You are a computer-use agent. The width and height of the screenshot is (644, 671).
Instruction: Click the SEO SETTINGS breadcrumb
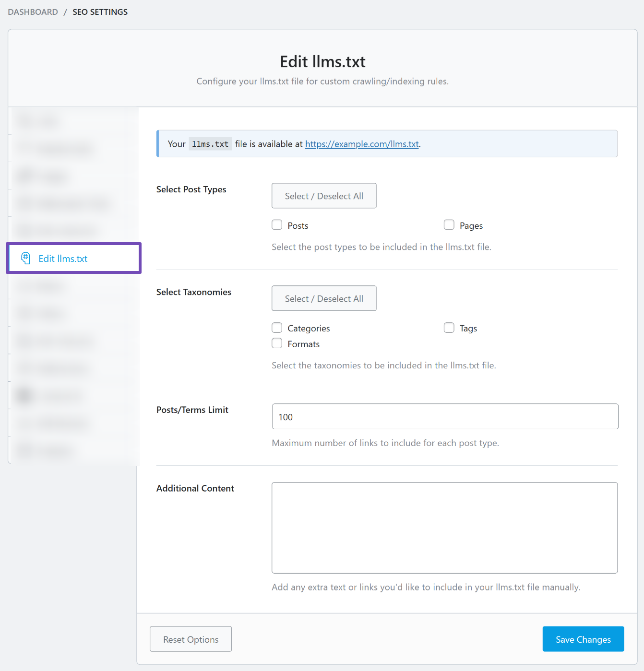point(100,12)
